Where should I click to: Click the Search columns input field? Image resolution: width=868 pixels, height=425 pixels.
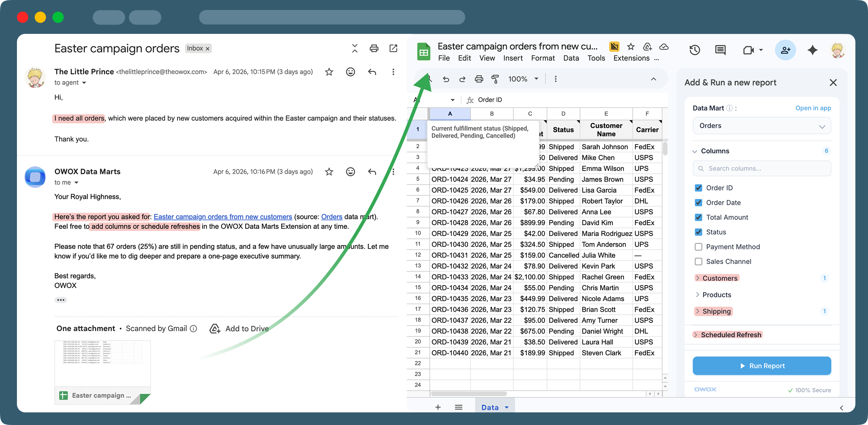[x=761, y=169]
